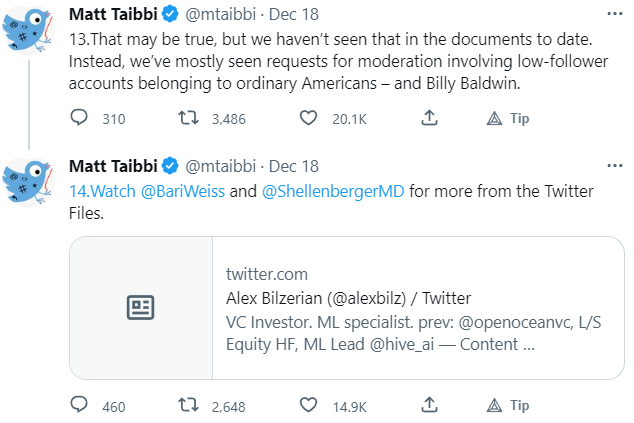Retweet the tweet with 3,486 retweets
Viewport: 634px width, 423px height.
tap(187, 118)
